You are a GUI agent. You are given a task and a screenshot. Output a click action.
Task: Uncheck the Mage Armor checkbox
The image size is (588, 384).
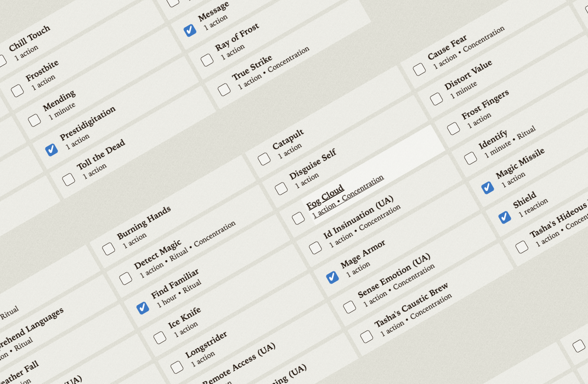pyautogui.click(x=332, y=277)
